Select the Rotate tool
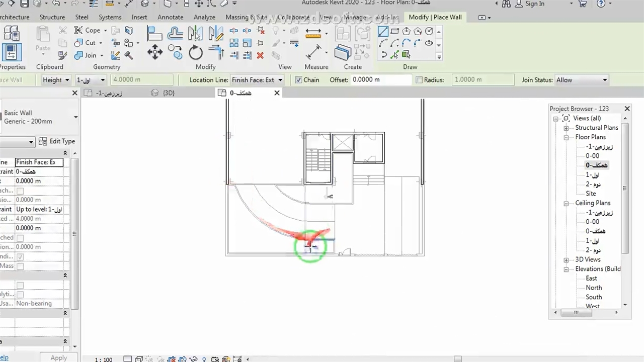Viewport: 644px width, 362px height. pos(196,52)
